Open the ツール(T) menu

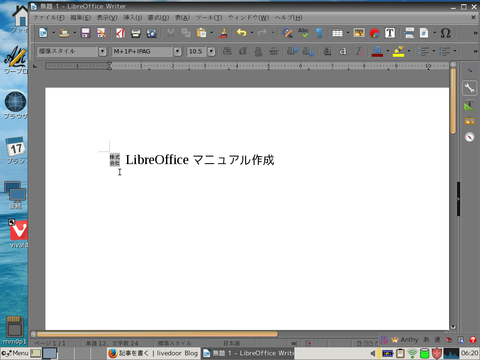click(209, 17)
